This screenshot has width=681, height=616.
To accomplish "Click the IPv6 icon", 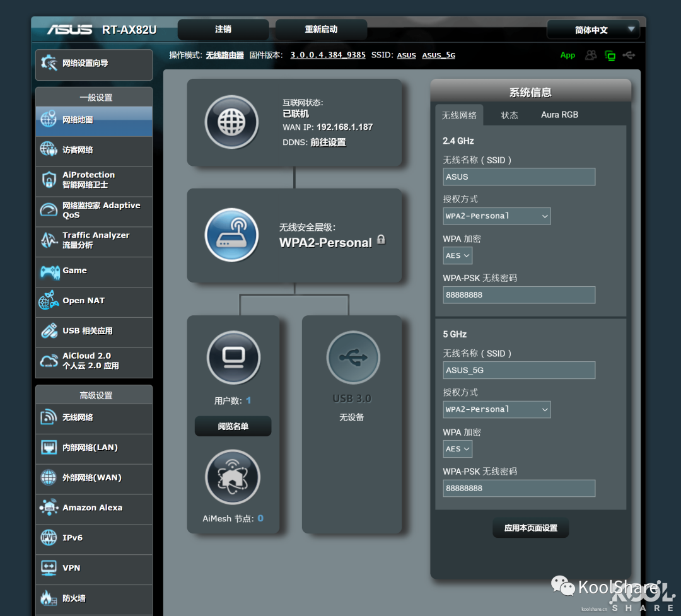I will (49, 537).
